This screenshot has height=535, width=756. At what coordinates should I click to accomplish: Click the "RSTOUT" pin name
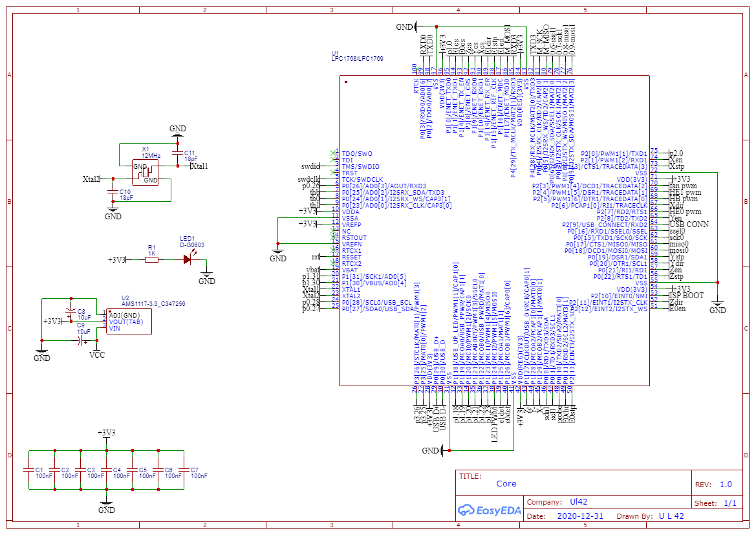[354, 238]
